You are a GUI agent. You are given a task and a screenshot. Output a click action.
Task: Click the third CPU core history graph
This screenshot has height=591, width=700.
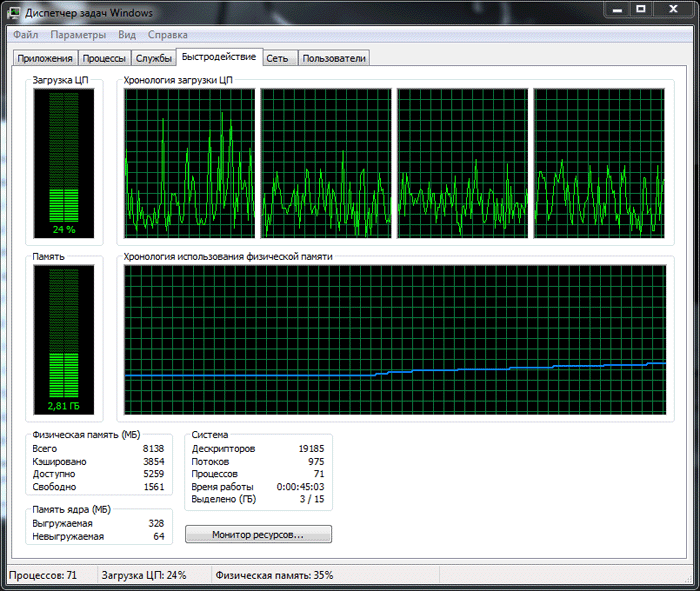[x=462, y=163]
